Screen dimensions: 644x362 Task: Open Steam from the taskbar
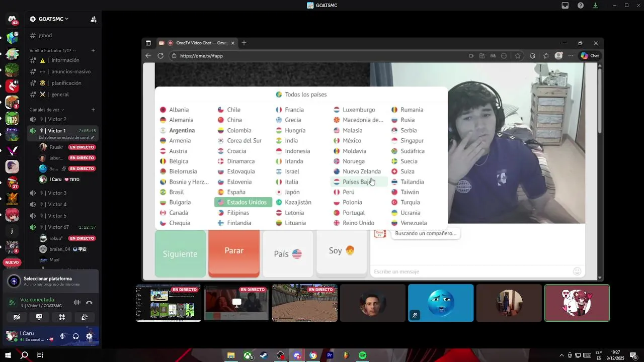click(264, 355)
